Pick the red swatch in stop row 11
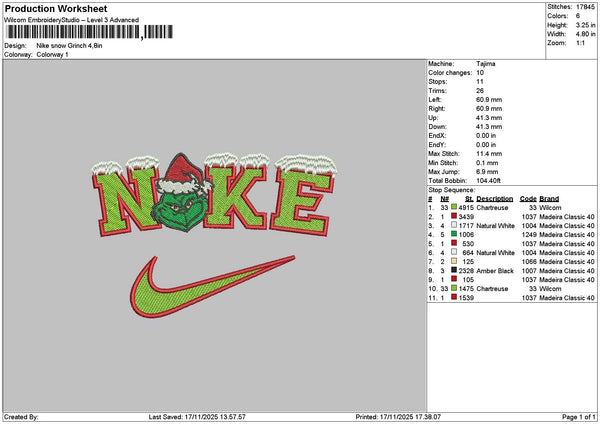Screen dimensions: 600x424 (x=454, y=297)
